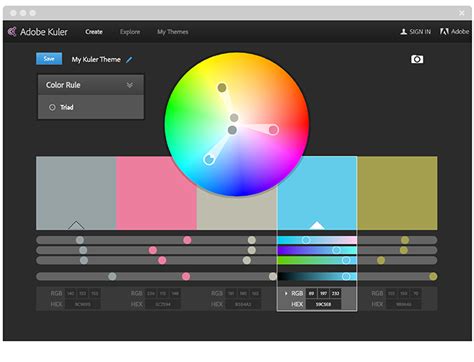Viewport: 474px width, 362px height.
Task: Select the olive marker on color wheel
Action: (x=222, y=88)
